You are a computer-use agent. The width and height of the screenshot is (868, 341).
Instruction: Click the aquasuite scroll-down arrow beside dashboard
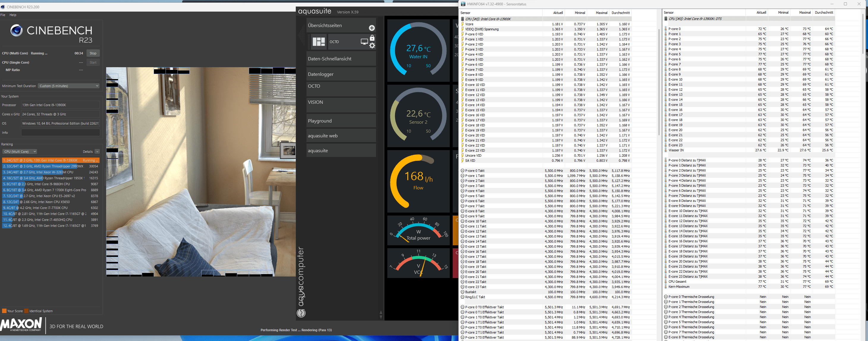(x=381, y=318)
